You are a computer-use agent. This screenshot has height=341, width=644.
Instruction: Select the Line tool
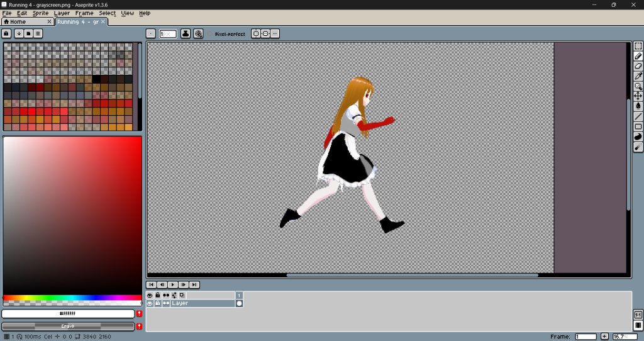[638, 116]
